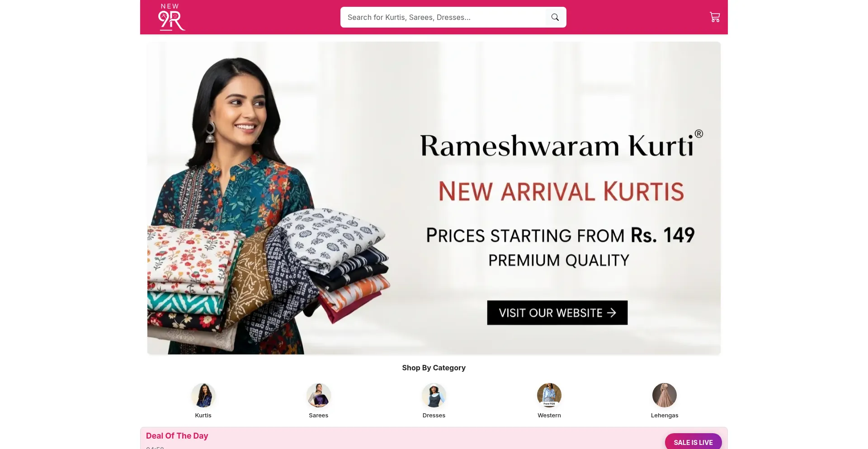The image size is (868, 449).
Task: Select the Dresses category image
Action: pos(434,395)
